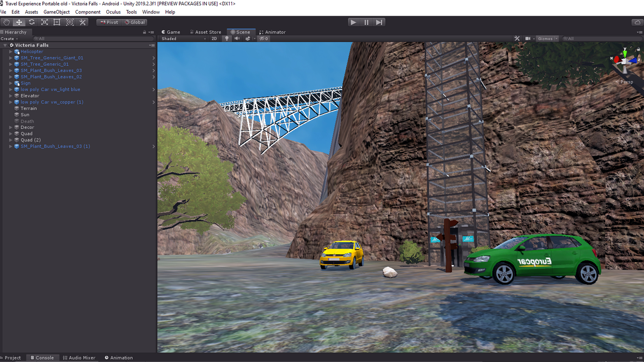Viewport: 644px width, 362px height.
Task: Select the Scale tool
Action: (x=44, y=22)
